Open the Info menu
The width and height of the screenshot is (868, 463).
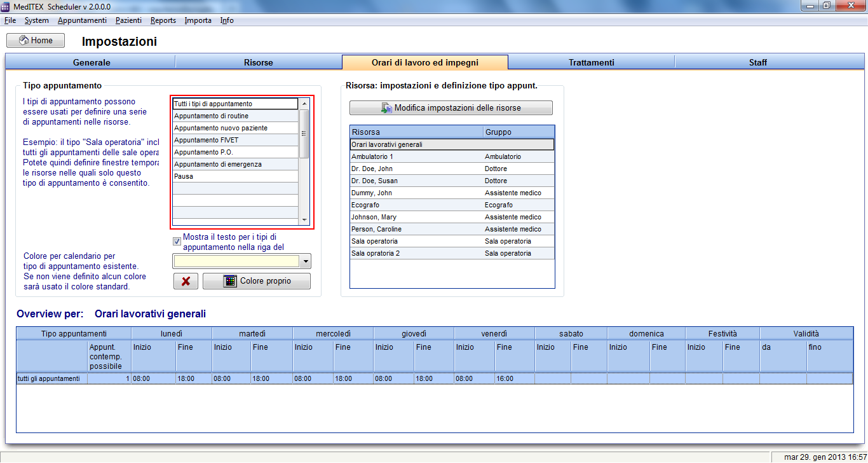227,20
